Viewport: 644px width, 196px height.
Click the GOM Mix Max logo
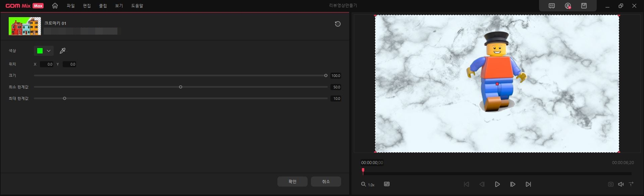(24, 6)
